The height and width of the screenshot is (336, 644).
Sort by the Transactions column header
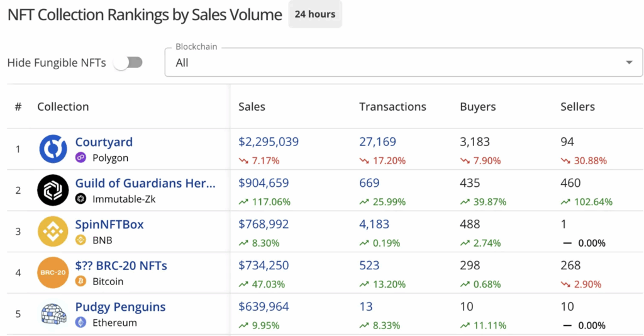[x=392, y=107]
